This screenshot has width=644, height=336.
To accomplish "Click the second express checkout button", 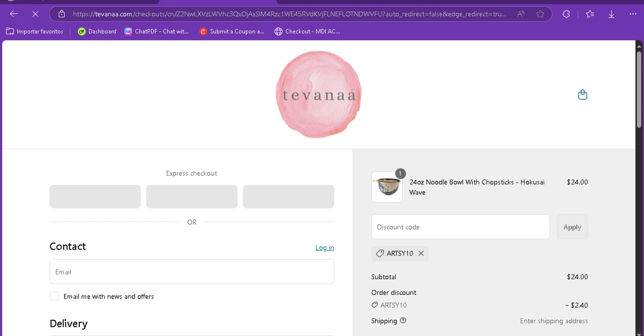I will pos(191,197).
